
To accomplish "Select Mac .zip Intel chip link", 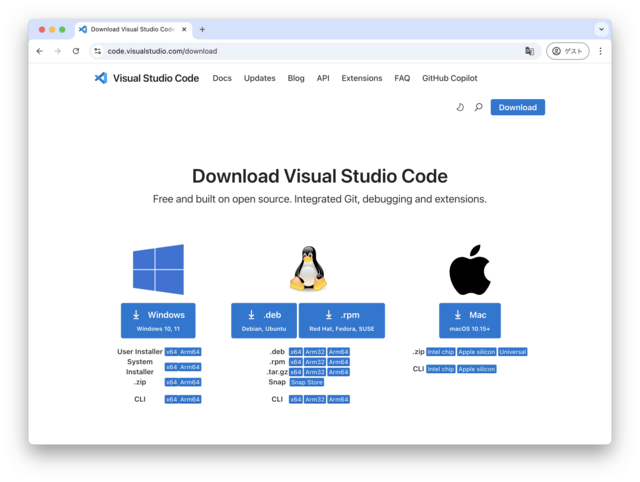I will 440,352.
